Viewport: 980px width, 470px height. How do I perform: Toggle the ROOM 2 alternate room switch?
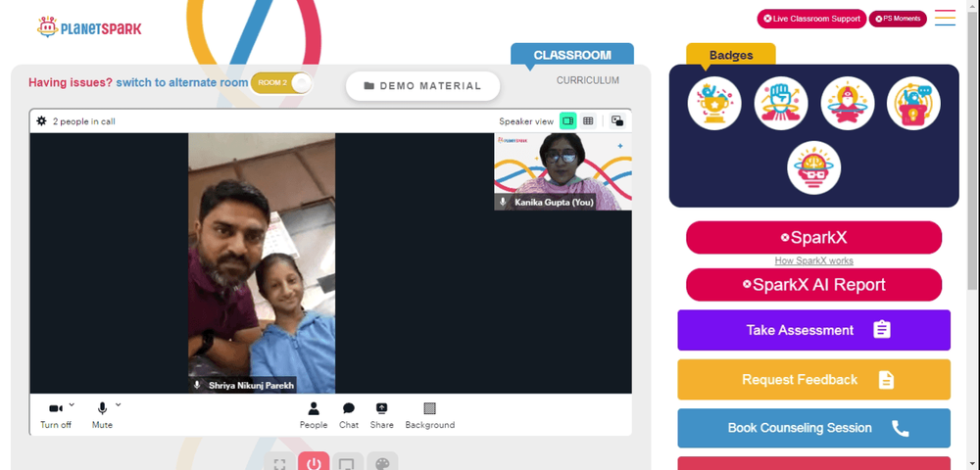pos(281,83)
